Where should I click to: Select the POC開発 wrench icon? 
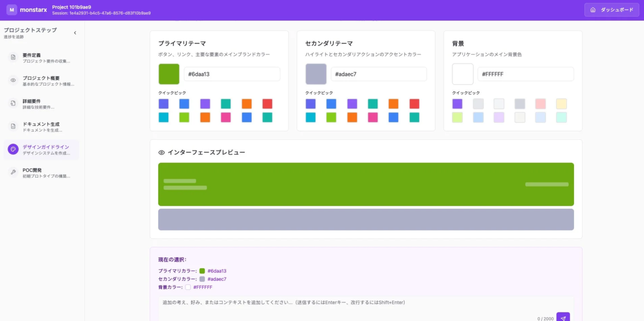tap(13, 172)
